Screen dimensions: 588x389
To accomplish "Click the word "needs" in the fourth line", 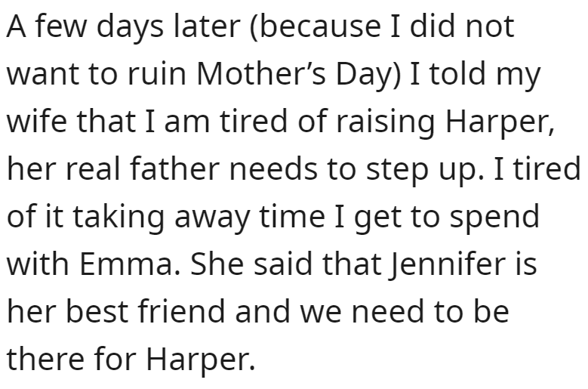I will [273, 168].
